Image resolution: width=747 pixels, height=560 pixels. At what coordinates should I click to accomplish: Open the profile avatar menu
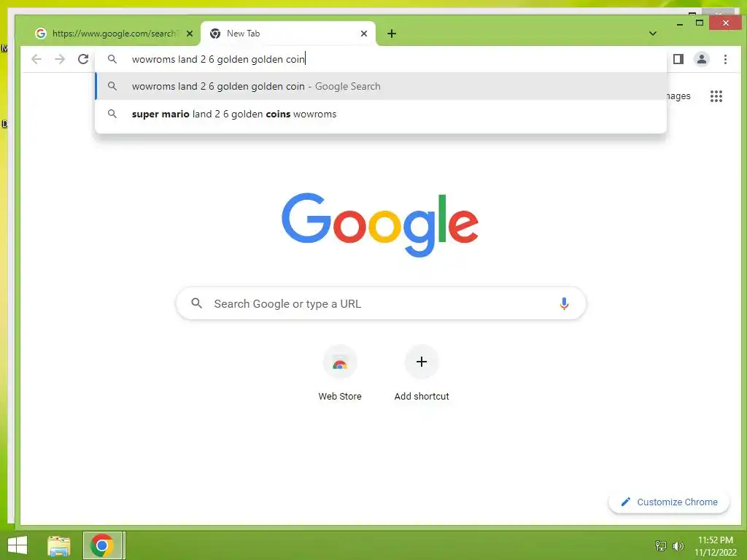point(701,59)
